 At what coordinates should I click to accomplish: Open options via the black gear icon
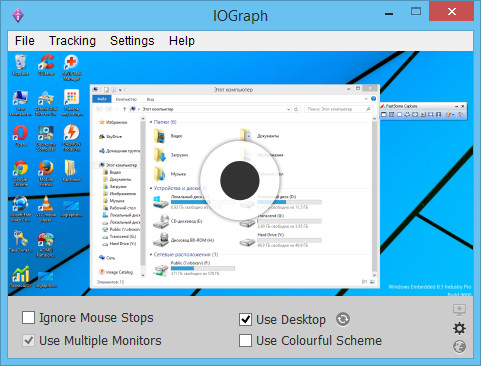point(459,328)
